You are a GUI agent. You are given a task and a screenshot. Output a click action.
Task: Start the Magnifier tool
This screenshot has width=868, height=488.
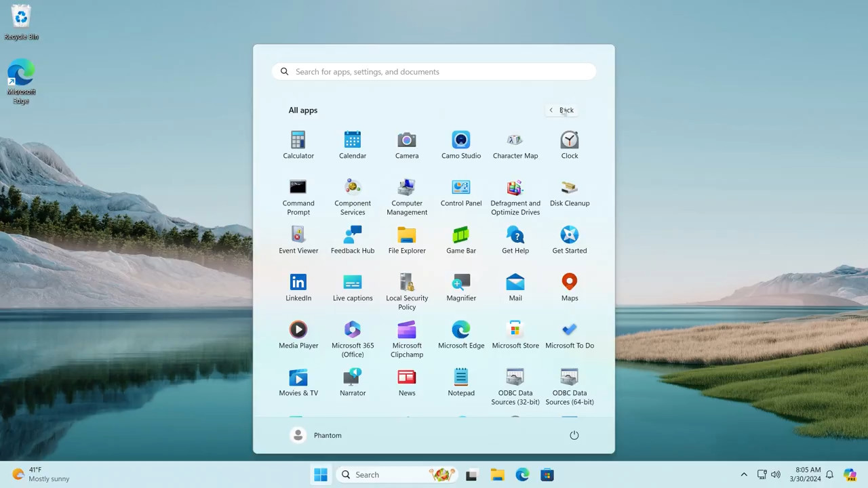pos(461,287)
